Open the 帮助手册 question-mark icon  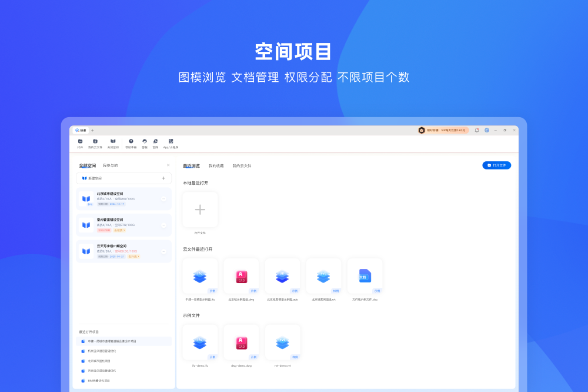131,141
